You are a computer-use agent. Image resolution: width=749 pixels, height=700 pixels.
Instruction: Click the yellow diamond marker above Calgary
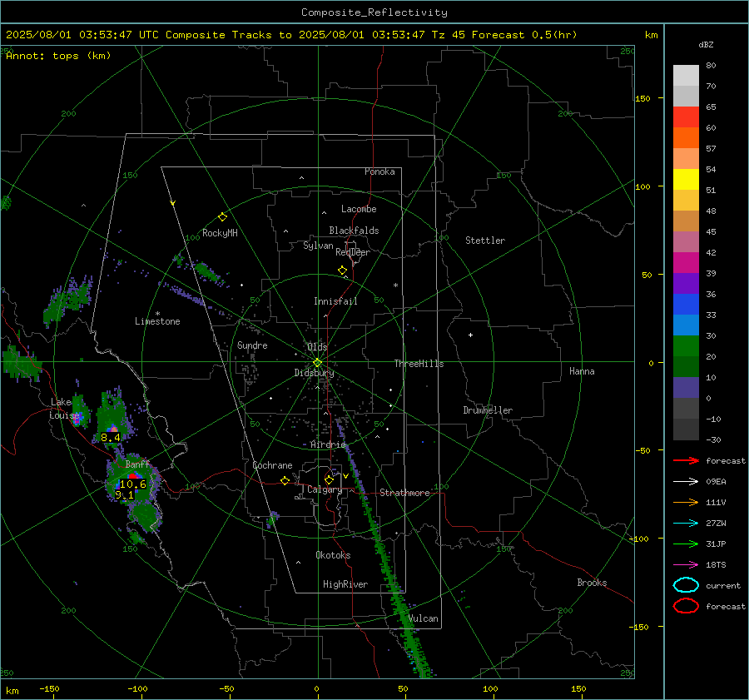(x=329, y=479)
